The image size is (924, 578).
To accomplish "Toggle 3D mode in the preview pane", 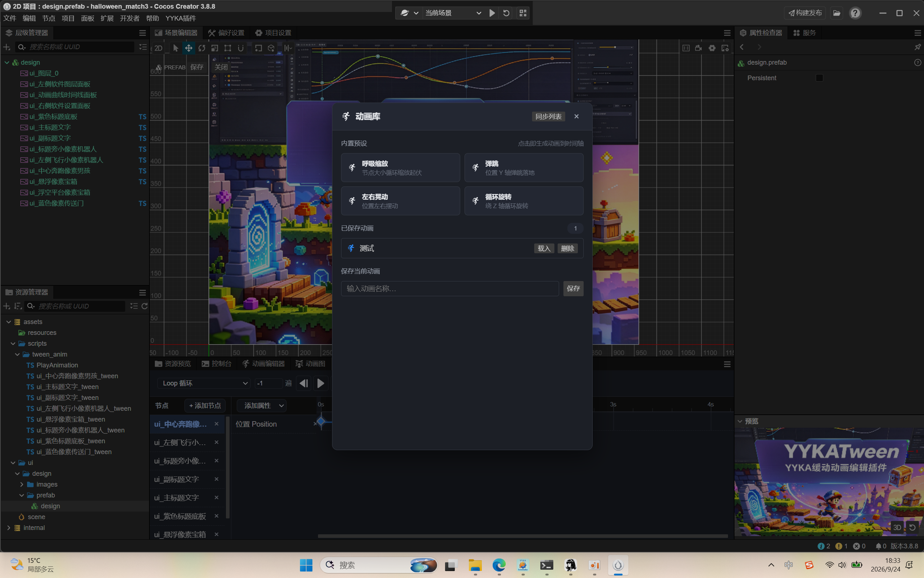I will [x=897, y=527].
